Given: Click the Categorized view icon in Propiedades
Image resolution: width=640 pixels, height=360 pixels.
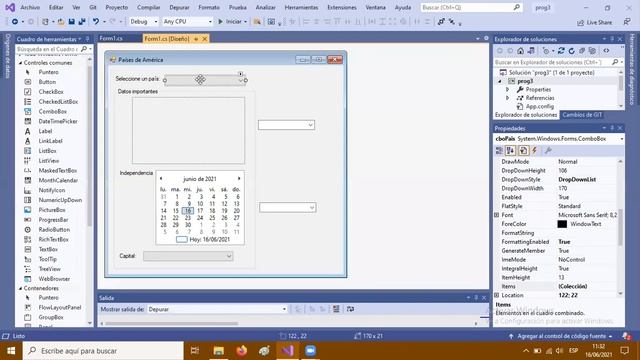Looking at the screenshot, I should pyautogui.click(x=499, y=151).
